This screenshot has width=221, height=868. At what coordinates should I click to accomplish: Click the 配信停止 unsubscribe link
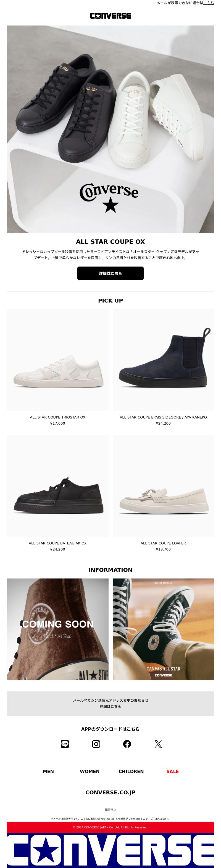pyautogui.click(x=110, y=809)
